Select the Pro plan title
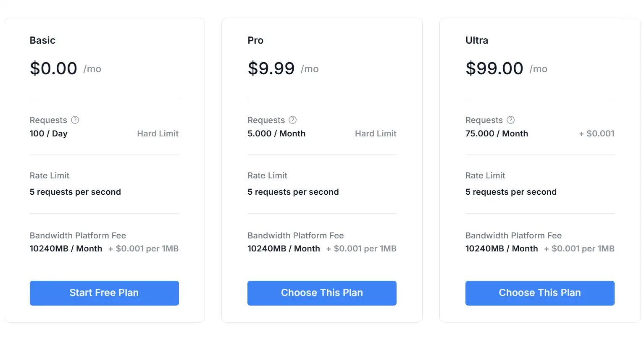This screenshot has height=340, width=644. tap(255, 40)
